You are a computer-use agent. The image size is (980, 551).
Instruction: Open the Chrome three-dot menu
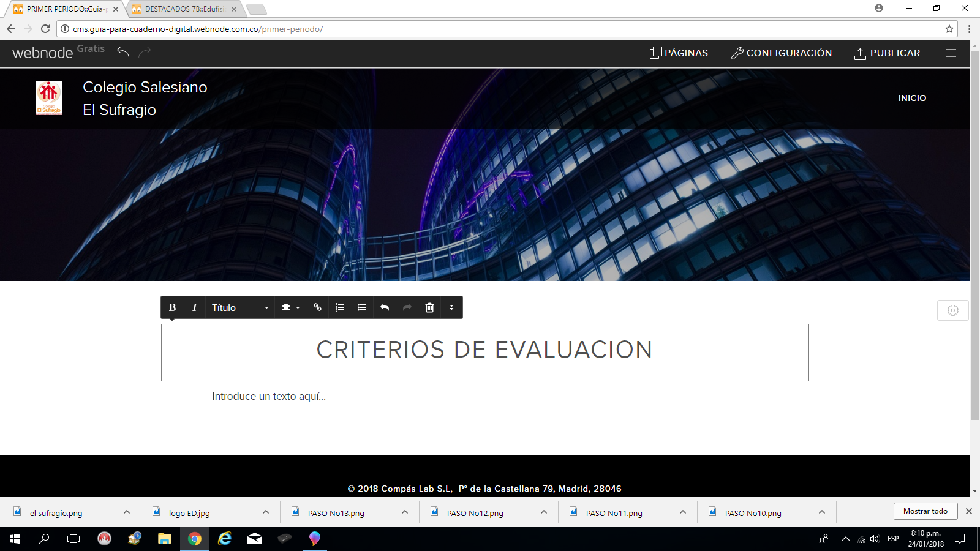(x=969, y=29)
